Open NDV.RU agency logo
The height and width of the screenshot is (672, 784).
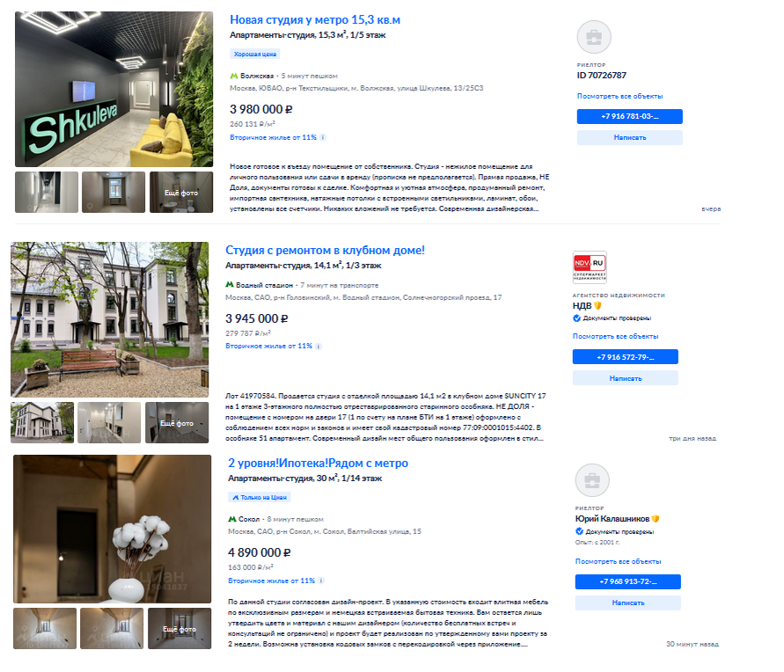[x=590, y=267]
